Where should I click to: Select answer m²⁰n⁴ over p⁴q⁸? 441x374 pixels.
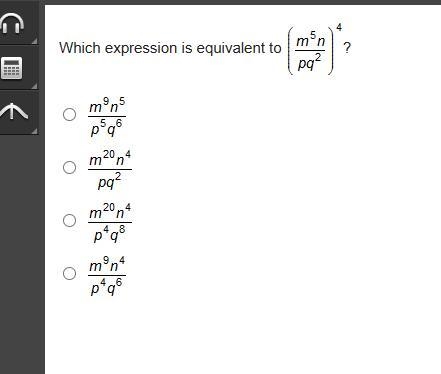pos(69,220)
